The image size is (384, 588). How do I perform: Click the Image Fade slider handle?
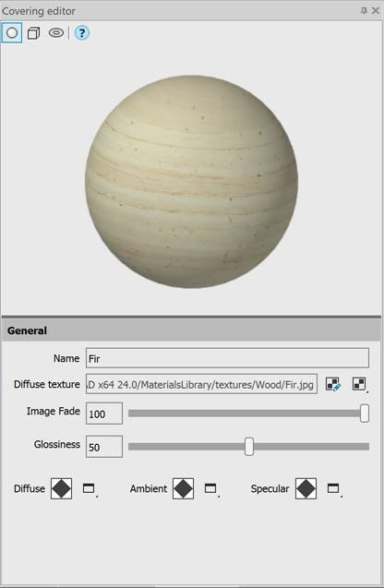[x=364, y=414]
